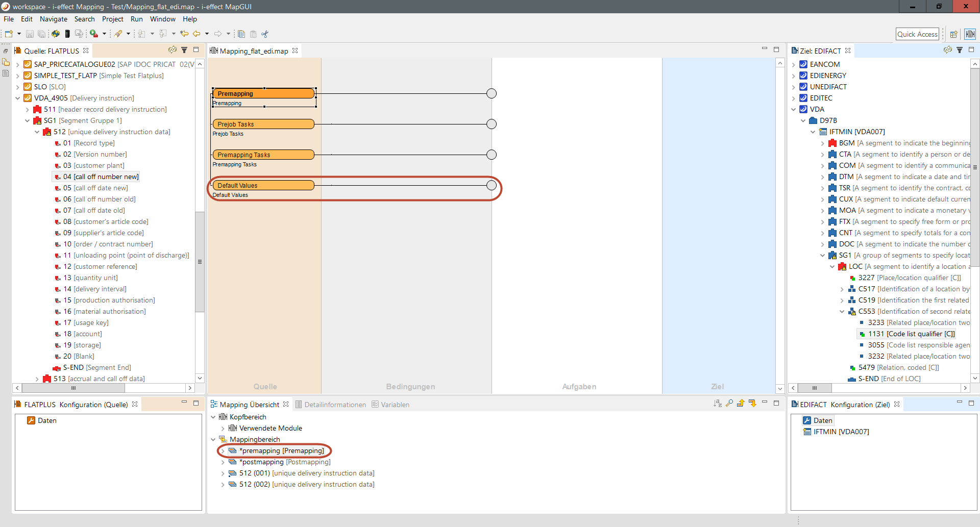Screen dimensions: 980x527
Task: Click the orange move-up arrow in Mapping Übersicht
Action: click(x=741, y=404)
